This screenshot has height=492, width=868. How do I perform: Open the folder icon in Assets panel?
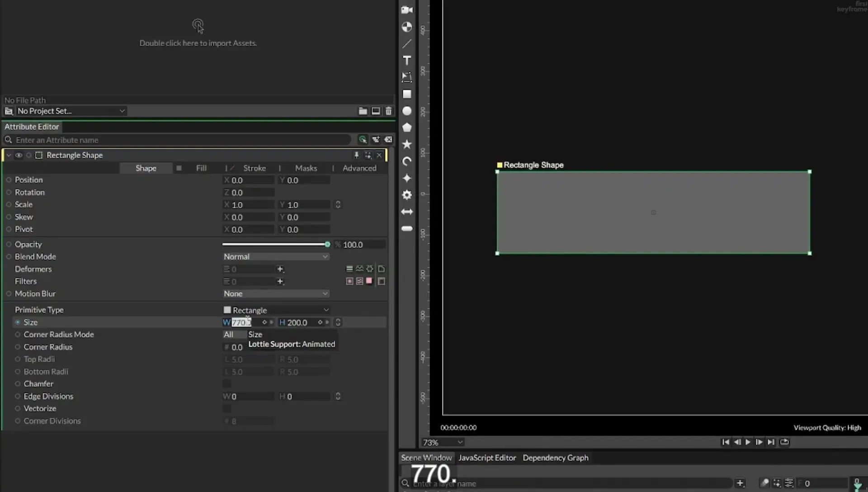tap(363, 111)
